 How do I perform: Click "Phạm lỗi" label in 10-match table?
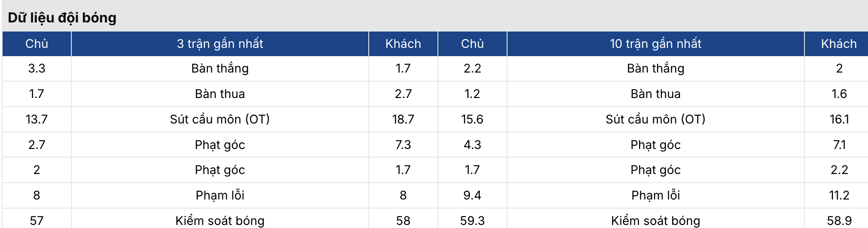click(x=655, y=195)
